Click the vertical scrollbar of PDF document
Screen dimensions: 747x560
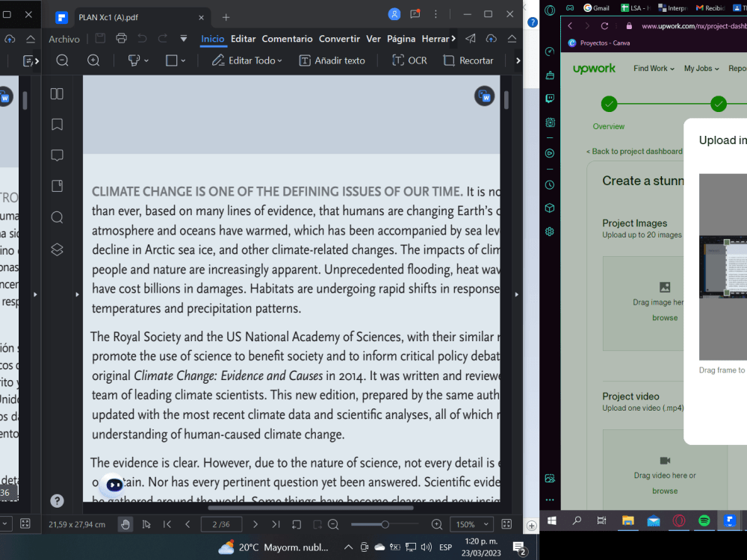pos(506,100)
